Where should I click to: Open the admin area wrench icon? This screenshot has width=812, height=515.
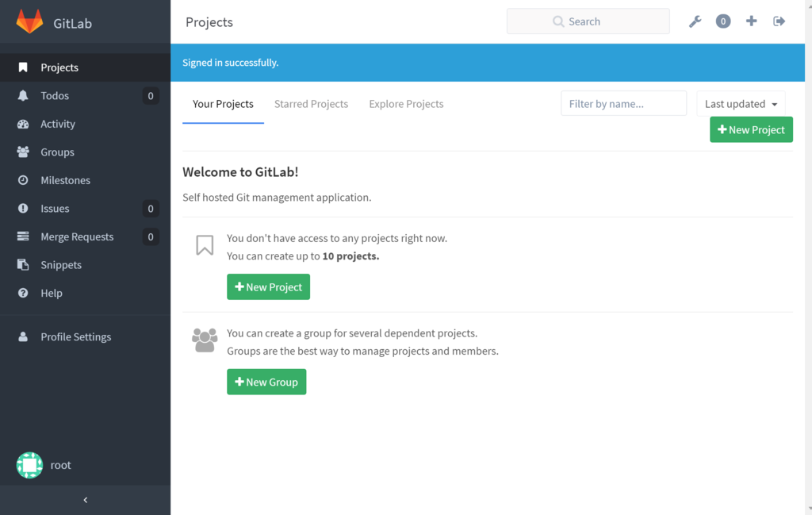tap(695, 21)
